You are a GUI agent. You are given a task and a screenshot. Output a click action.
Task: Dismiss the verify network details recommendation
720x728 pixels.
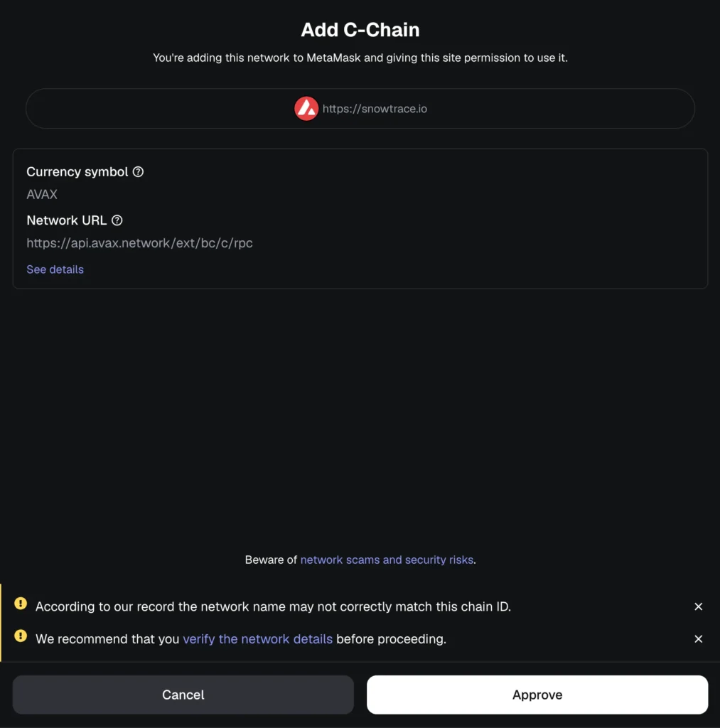[x=698, y=639]
